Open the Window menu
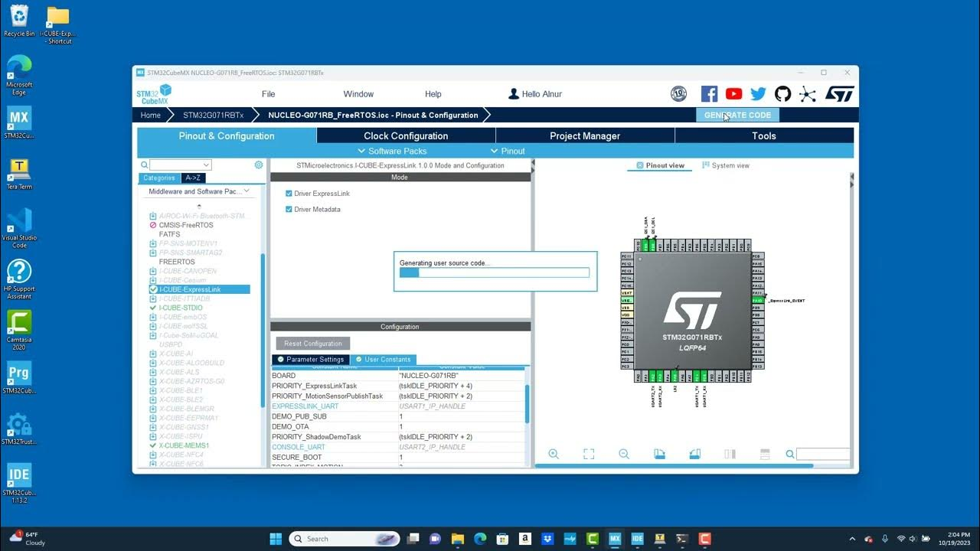 click(x=358, y=94)
